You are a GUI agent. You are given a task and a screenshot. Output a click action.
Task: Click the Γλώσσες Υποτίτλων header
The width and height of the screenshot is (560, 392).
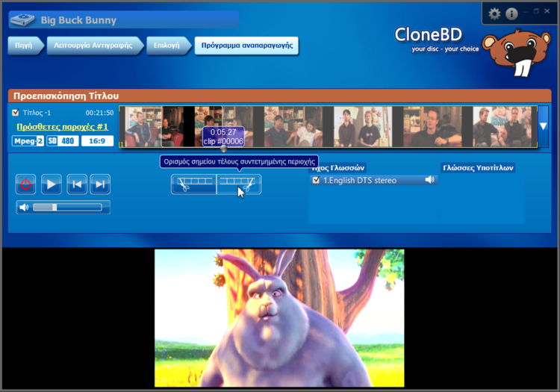coord(478,168)
